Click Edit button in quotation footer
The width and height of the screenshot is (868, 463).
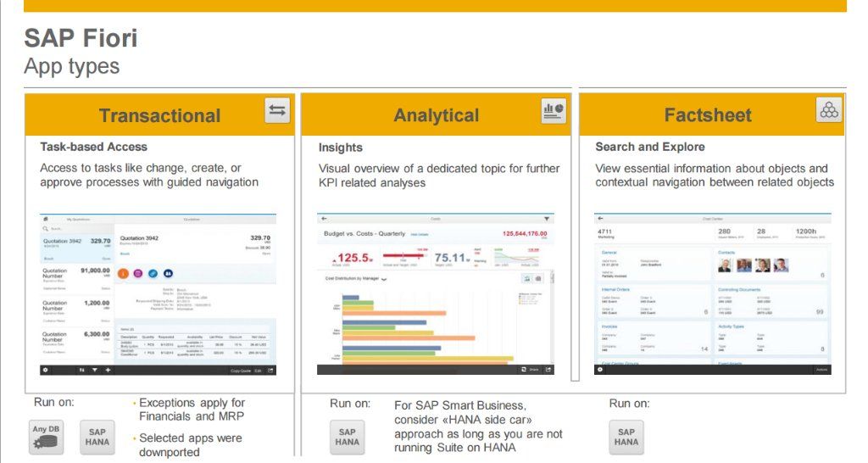click(258, 371)
